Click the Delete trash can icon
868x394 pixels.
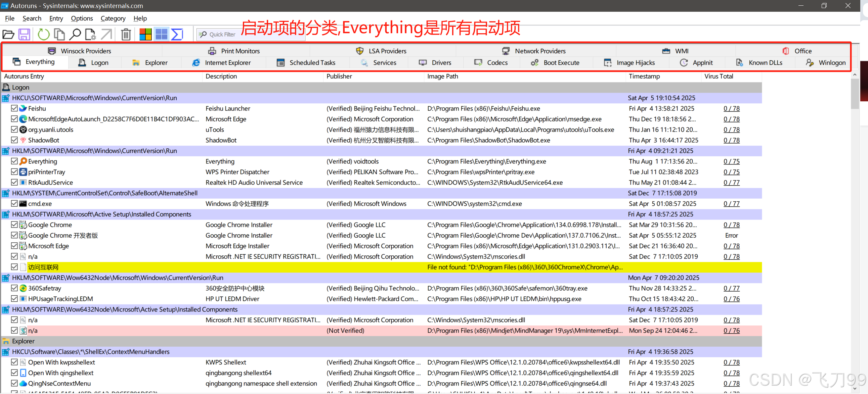click(x=126, y=34)
